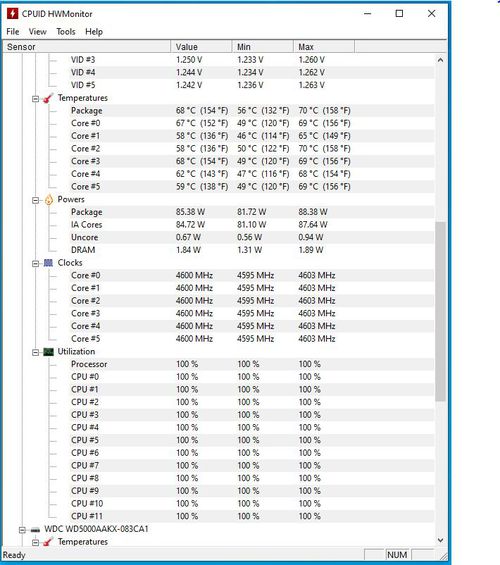Click the Powers flame icon

click(49, 200)
